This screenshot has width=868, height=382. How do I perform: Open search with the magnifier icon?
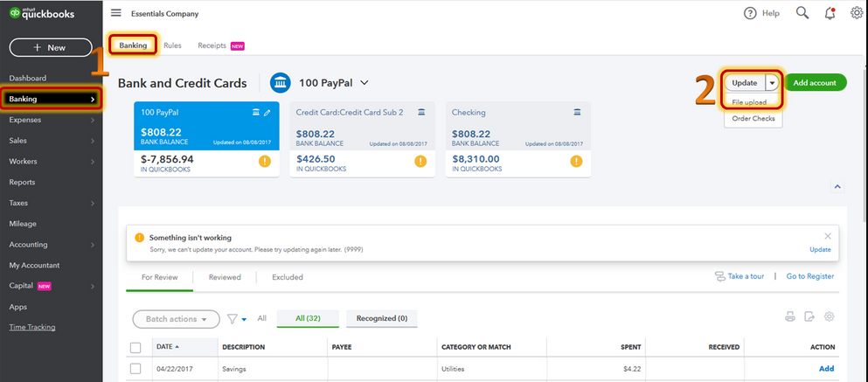tap(802, 13)
